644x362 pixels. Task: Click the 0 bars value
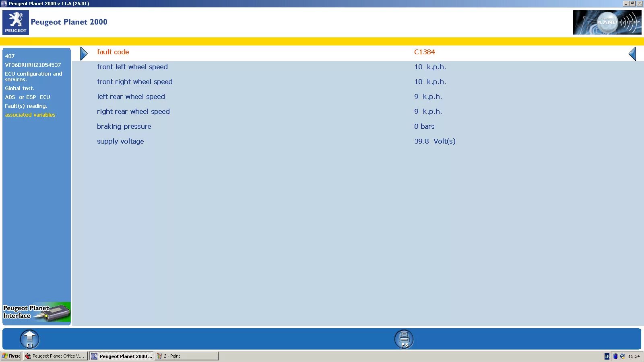click(424, 126)
